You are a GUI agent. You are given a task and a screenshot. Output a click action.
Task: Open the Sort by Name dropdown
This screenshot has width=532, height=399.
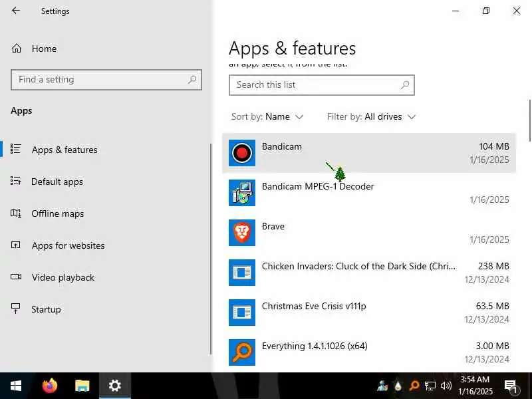(x=267, y=117)
